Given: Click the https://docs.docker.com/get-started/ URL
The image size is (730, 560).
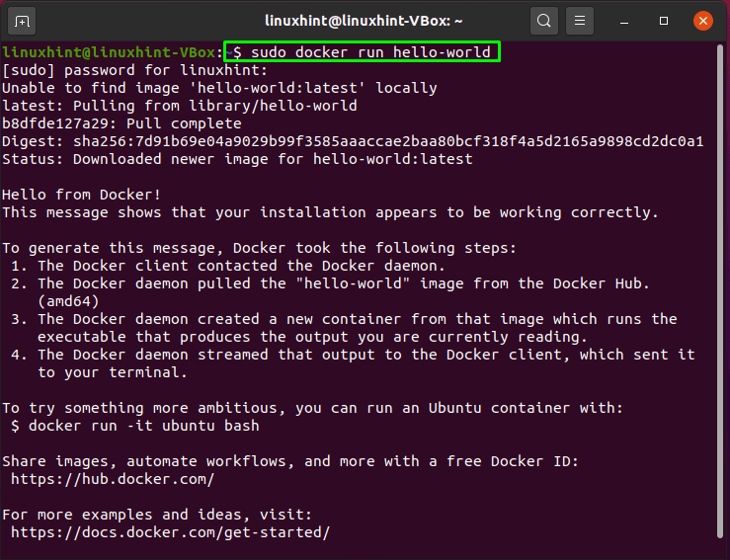Looking at the screenshot, I should [170, 532].
